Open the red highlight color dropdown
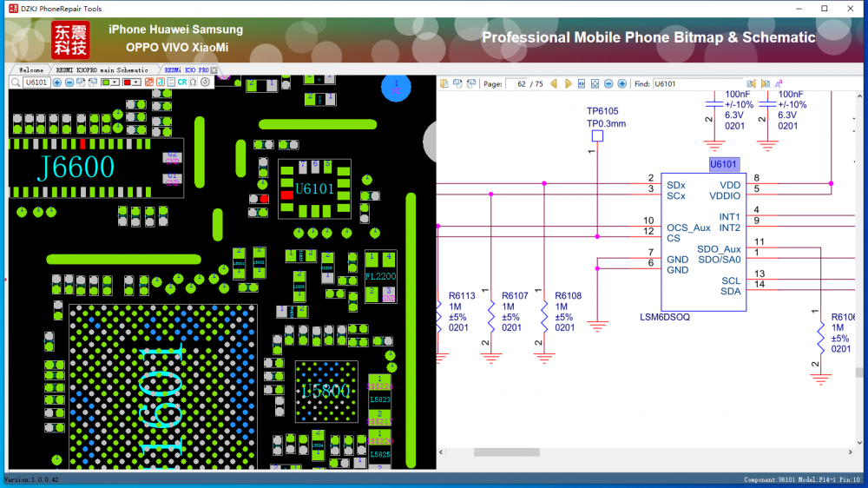Viewport: 868px width, 488px height. [136, 82]
